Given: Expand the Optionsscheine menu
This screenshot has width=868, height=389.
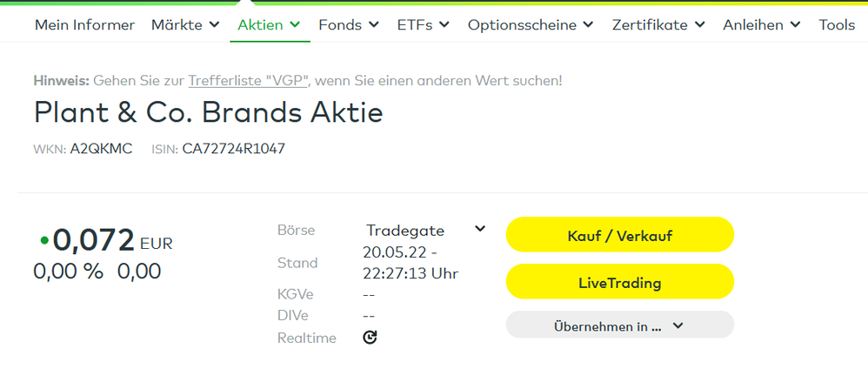Looking at the screenshot, I should click(531, 25).
